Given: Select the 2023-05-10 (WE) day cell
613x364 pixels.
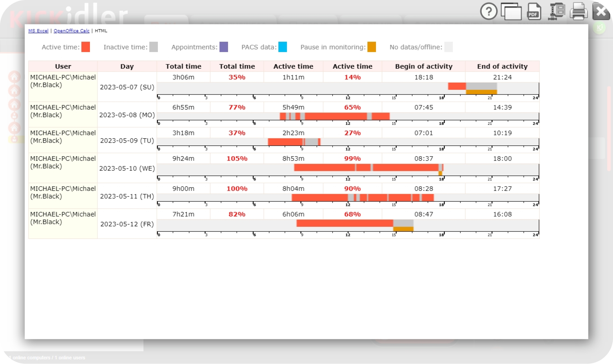Looking at the screenshot, I should tap(127, 168).
